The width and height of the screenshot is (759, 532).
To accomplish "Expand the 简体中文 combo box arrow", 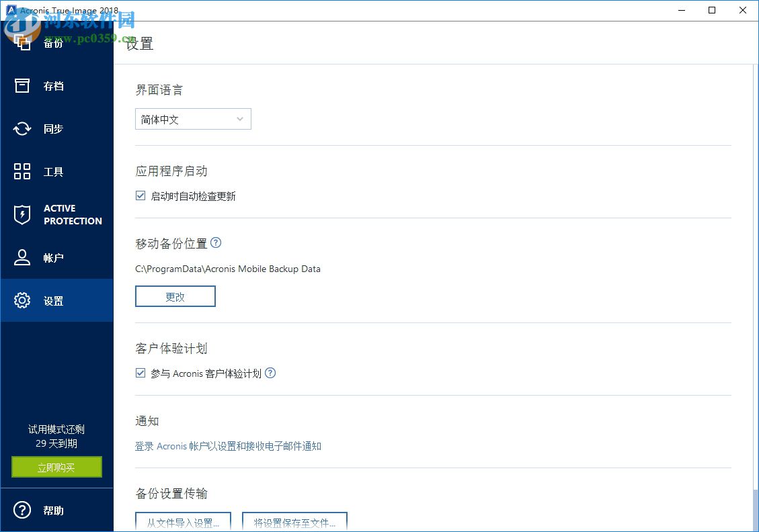I will click(239, 119).
